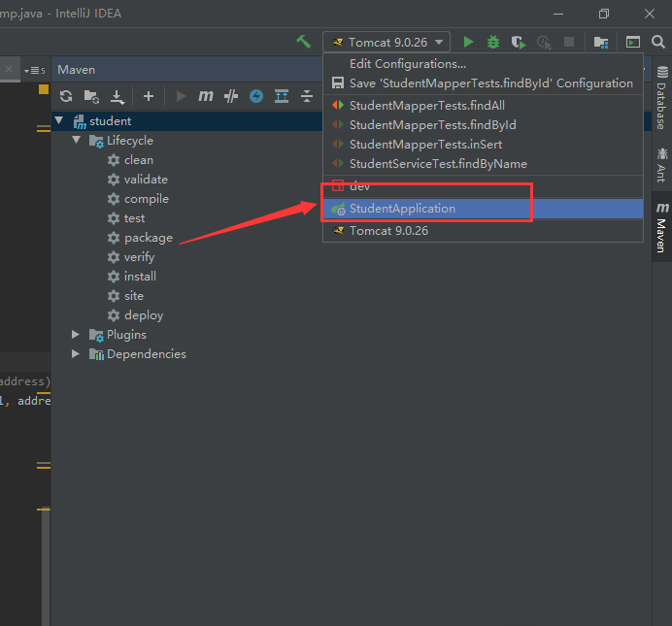The width and height of the screenshot is (672, 626).
Task: Pick StudentServiceTest.findByName configuration
Action: pos(483,164)
